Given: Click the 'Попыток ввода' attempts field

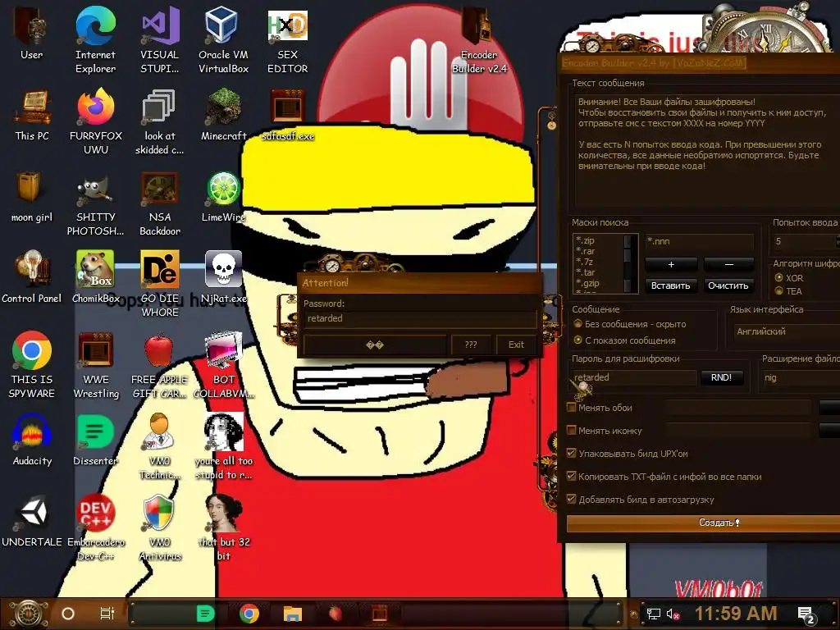Looking at the screenshot, I should click(804, 242).
